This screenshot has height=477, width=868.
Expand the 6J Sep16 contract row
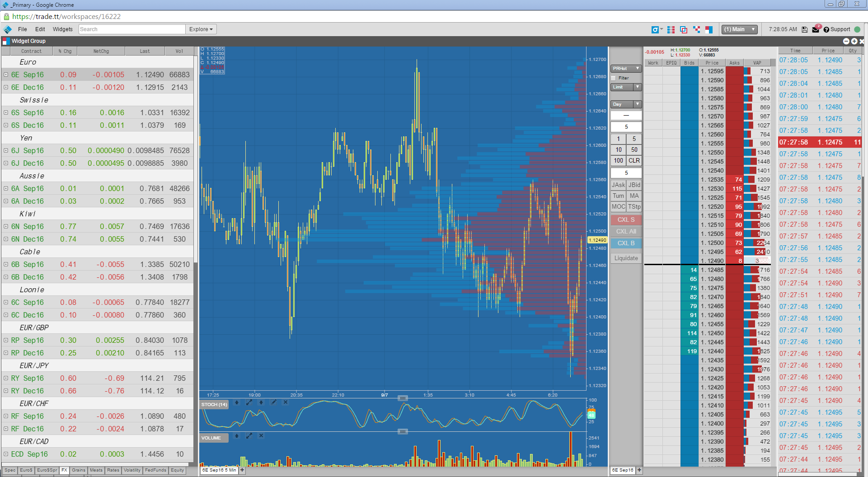[6, 150]
